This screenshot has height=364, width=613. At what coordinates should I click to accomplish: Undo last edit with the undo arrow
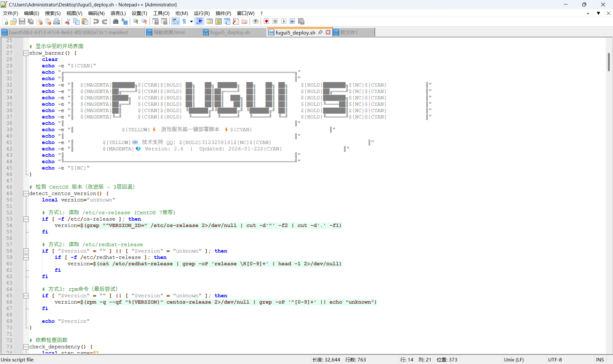(x=96, y=21)
